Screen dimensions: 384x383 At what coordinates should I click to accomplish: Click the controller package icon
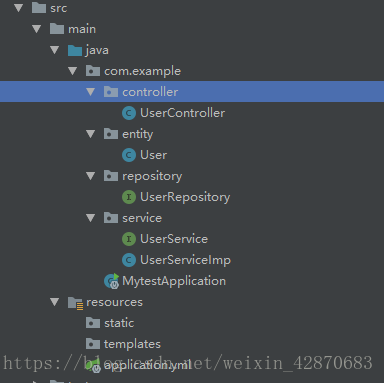(x=111, y=92)
